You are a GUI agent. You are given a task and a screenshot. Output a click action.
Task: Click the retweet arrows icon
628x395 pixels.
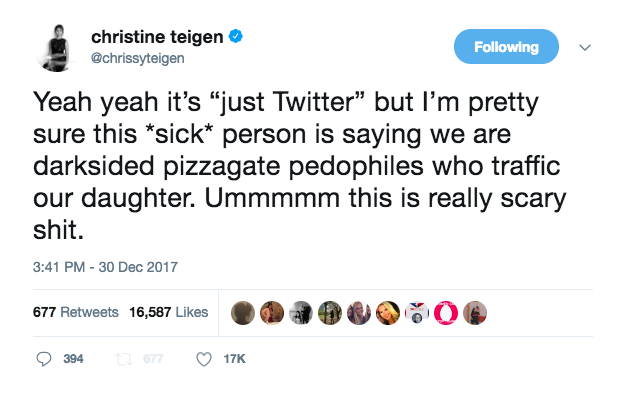tap(124, 359)
